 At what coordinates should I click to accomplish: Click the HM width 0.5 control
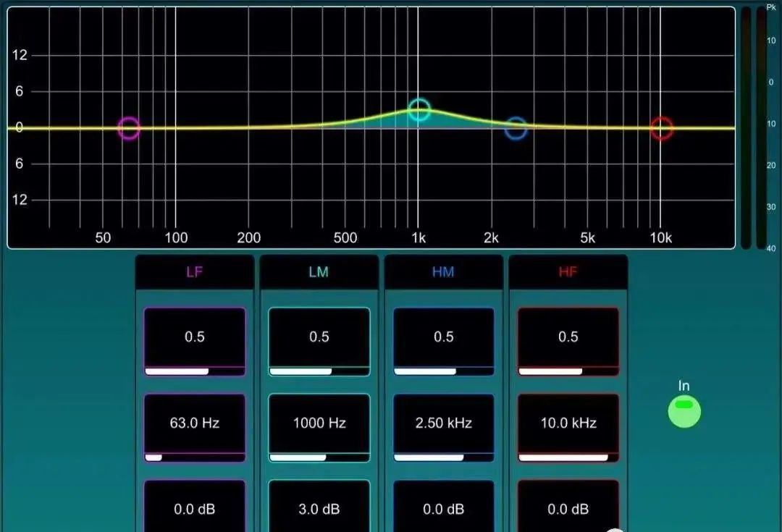(x=443, y=341)
